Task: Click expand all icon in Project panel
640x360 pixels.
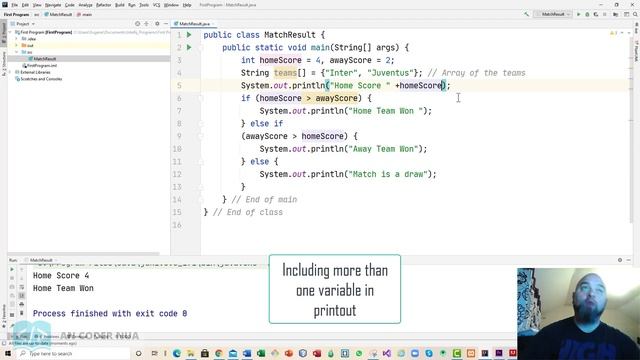Action: click(x=147, y=24)
